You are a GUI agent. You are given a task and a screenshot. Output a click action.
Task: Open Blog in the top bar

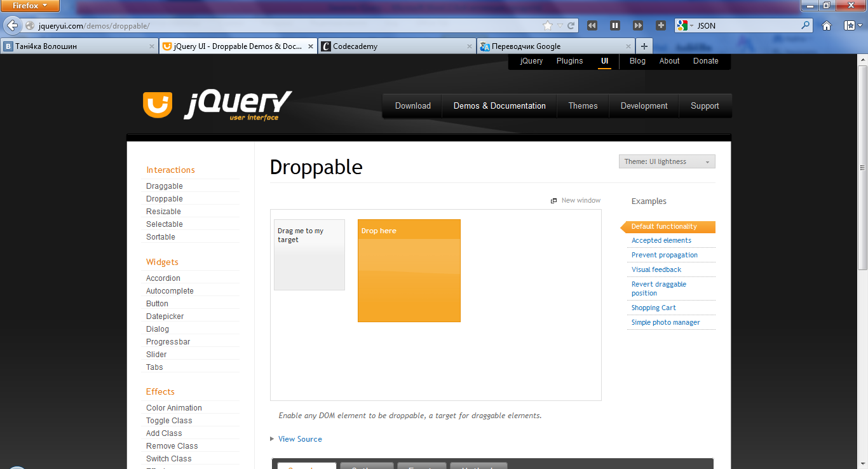click(x=637, y=61)
